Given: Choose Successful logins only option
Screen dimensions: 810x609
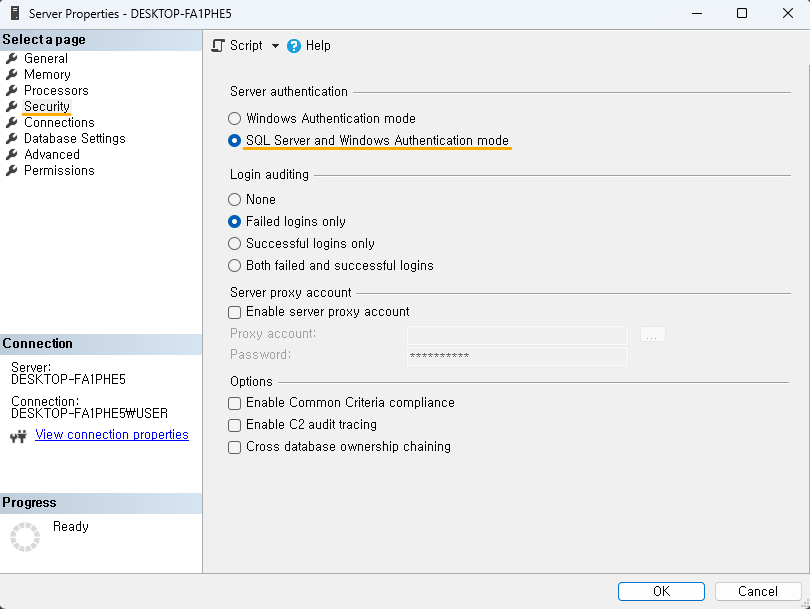Looking at the screenshot, I should [235, 243].
